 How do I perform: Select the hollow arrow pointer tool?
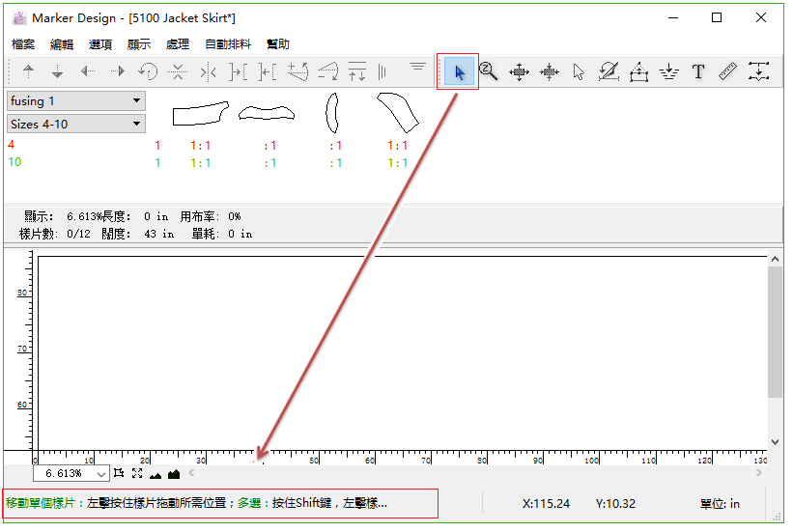(579, 71)
